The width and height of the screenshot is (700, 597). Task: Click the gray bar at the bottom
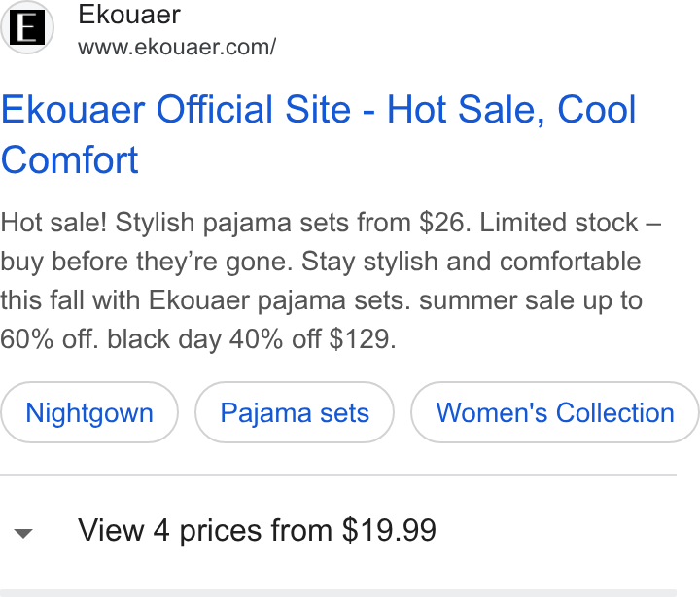[338, 593]
